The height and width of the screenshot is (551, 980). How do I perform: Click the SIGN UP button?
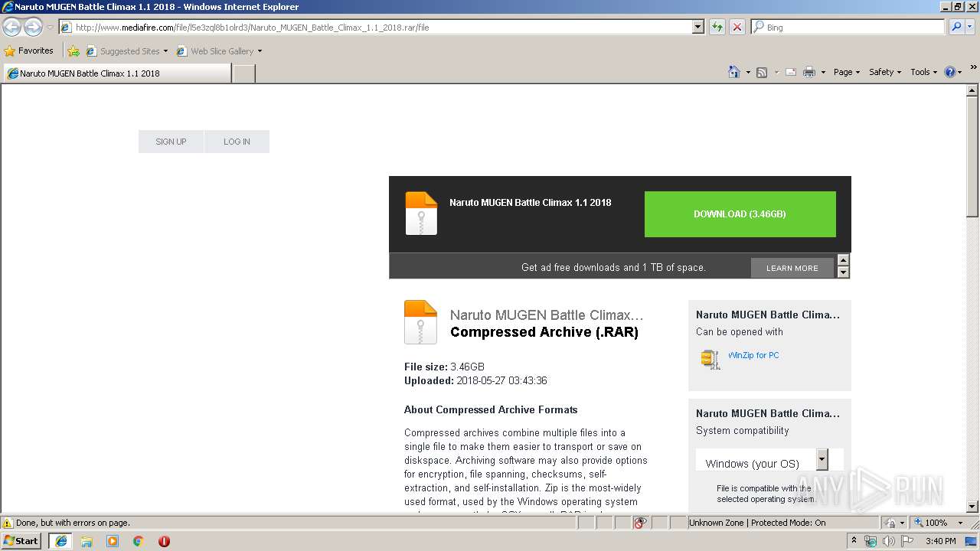click(171, 142)
